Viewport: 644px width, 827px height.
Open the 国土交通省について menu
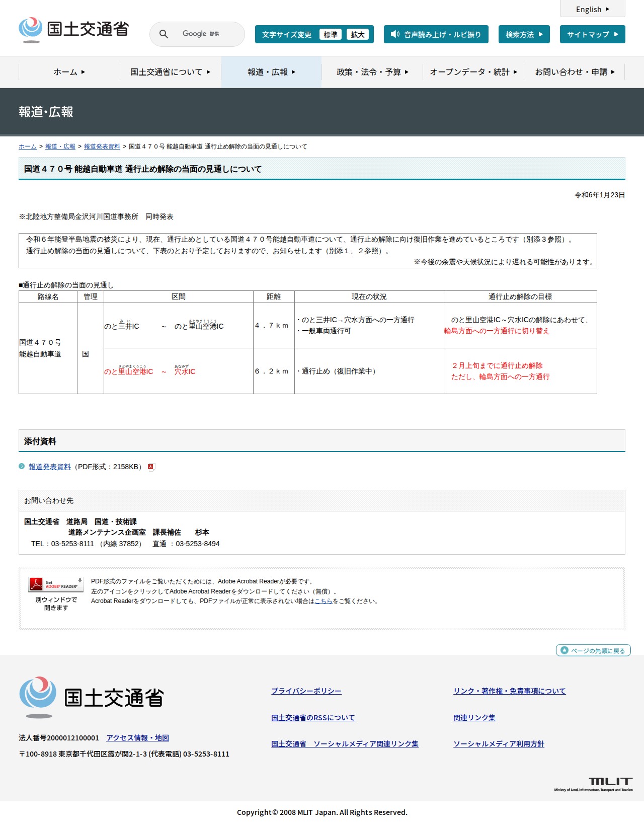171,72
